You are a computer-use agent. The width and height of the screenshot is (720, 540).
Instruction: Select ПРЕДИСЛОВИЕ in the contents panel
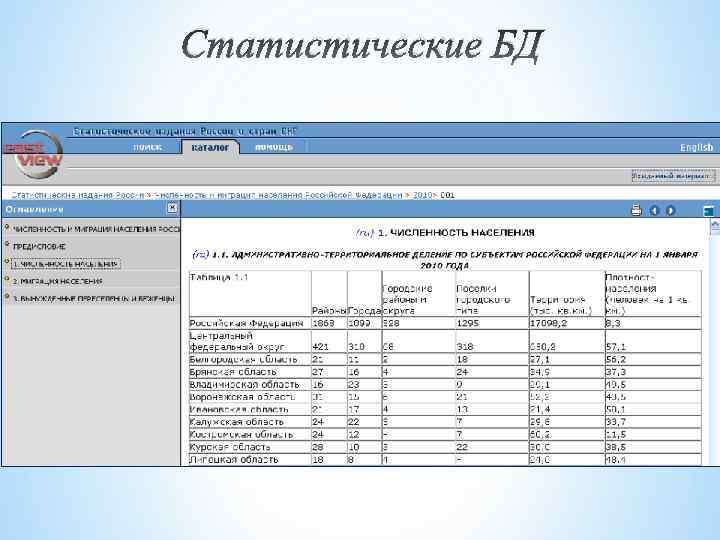[39, 247]
